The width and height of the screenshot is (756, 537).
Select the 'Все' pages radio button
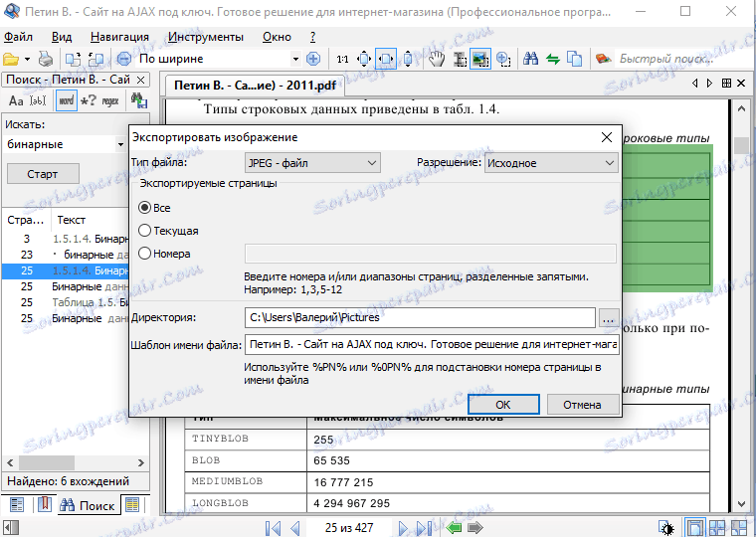pos(145,208)
